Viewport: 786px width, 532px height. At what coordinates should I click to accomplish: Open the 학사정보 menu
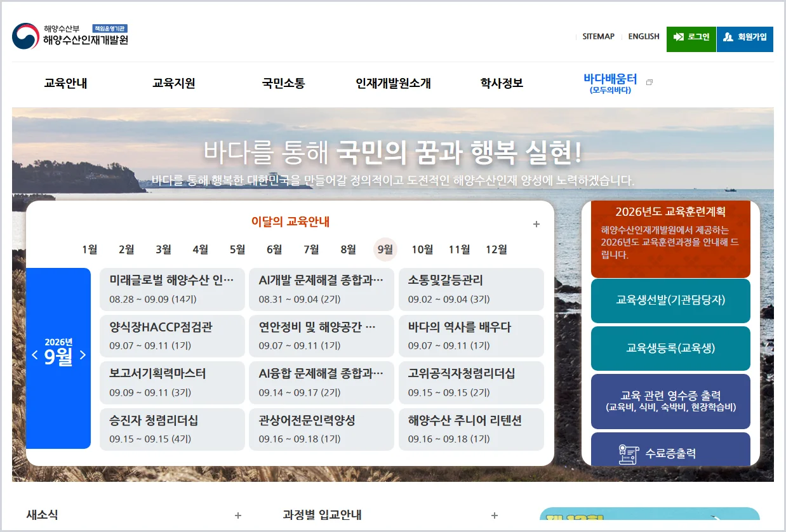502,83
